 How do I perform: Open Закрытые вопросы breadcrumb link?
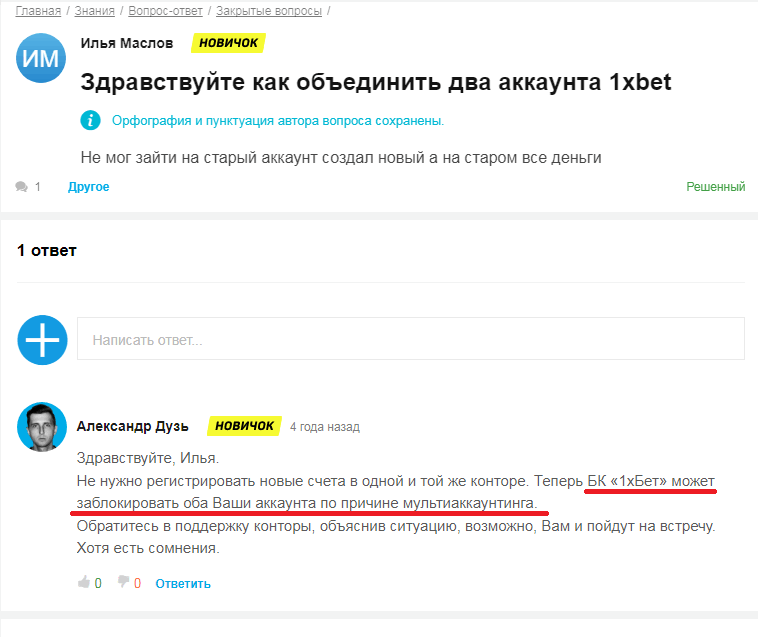click(x=269, y=11)
